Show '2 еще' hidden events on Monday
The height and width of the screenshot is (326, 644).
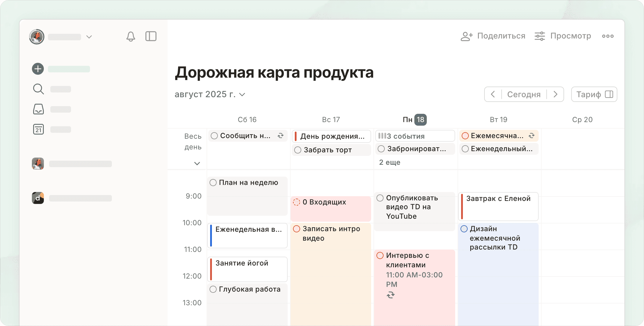click(389, 162)
